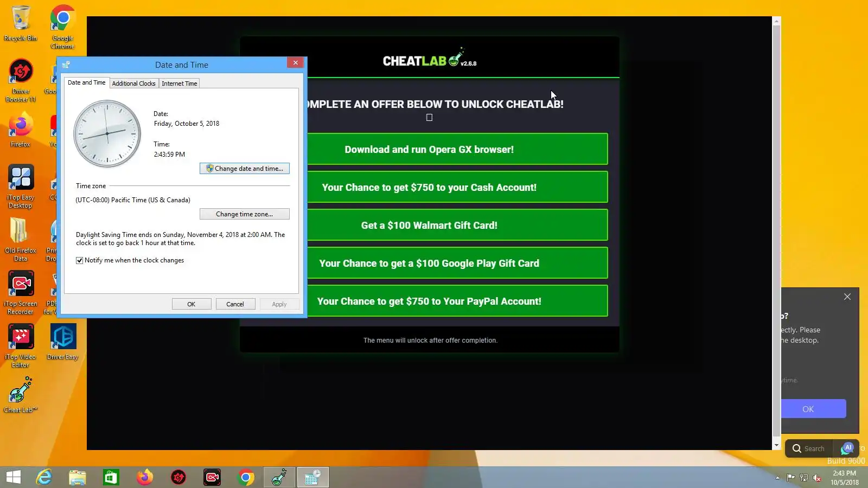The width and height of the screenshot is (868, 488).
Task: Toggle Notify me when the clock changes
Action: (80, 260)
